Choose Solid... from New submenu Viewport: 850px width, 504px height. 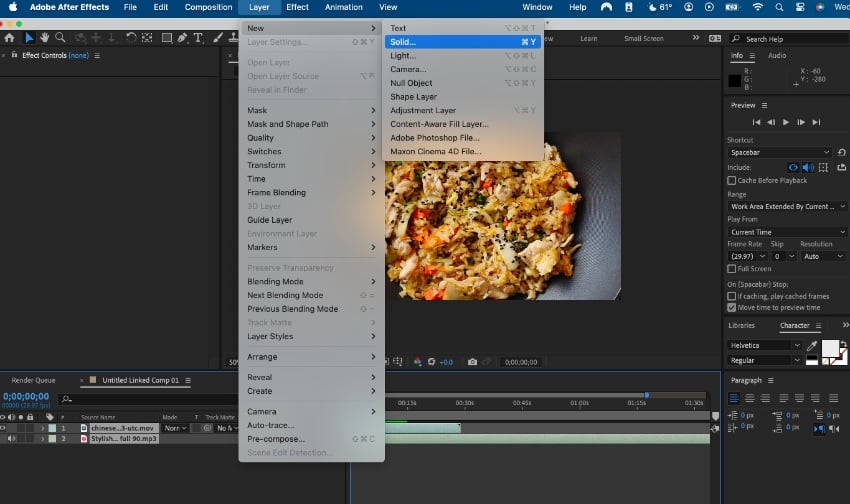point(462,42)
